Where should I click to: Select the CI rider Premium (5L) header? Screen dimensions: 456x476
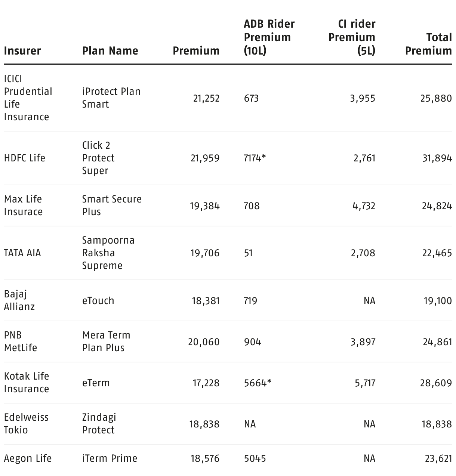point(352,37)
